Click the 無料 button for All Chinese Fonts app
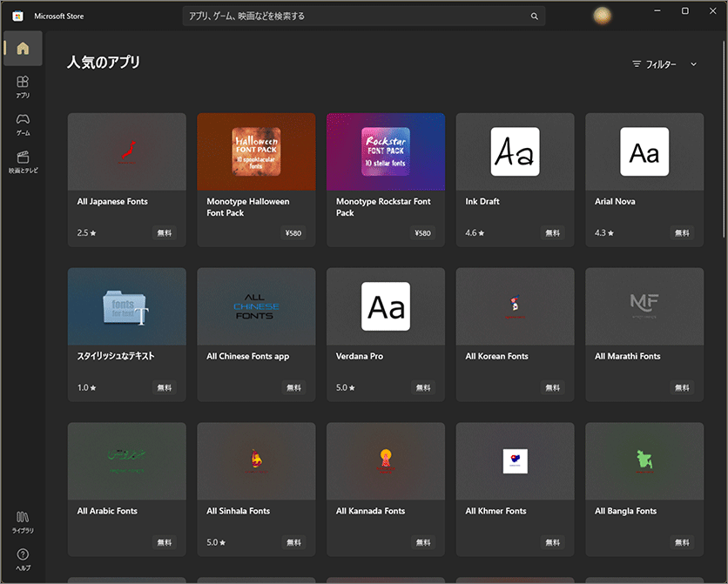The height and width of the screenshot is (584, 728). (x=293, y=388)
